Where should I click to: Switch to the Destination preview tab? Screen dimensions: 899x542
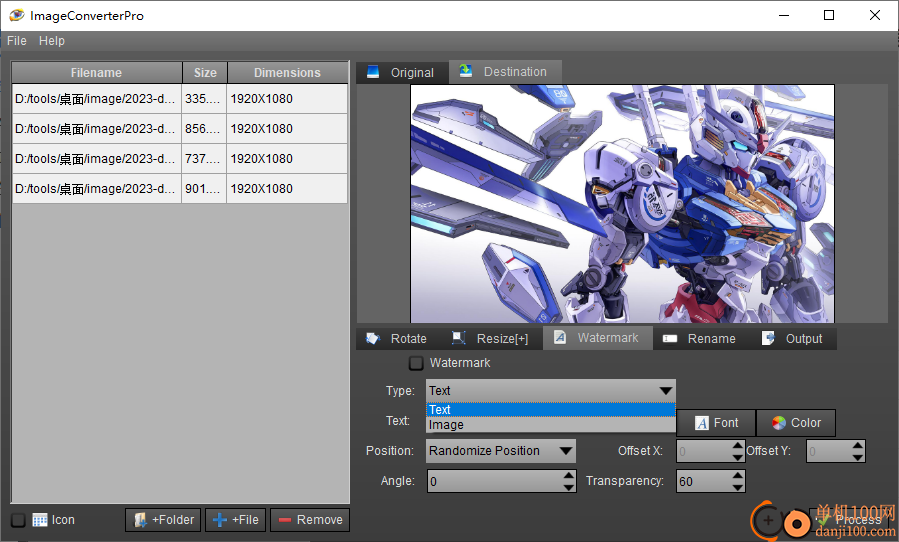(505, 72)
